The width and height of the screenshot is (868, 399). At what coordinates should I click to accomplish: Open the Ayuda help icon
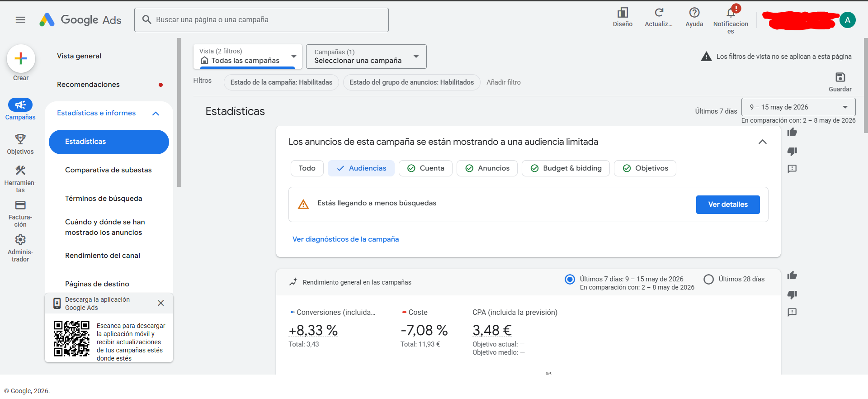point(694,13)
